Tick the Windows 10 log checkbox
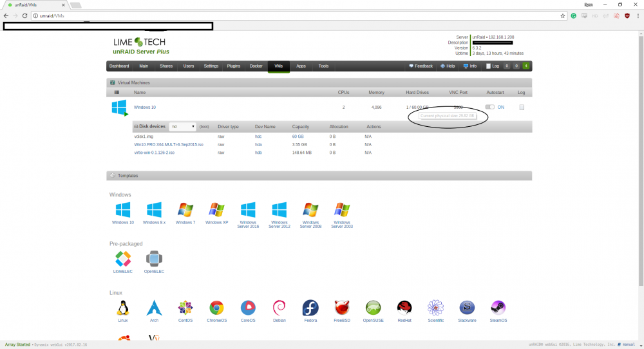644x349 pixels. [x=522, y=107]
